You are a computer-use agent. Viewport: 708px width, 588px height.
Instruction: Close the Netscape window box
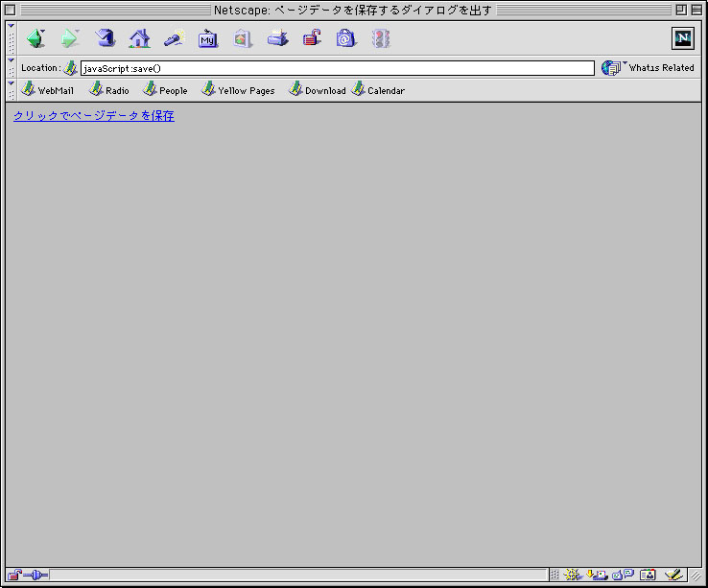10,10
